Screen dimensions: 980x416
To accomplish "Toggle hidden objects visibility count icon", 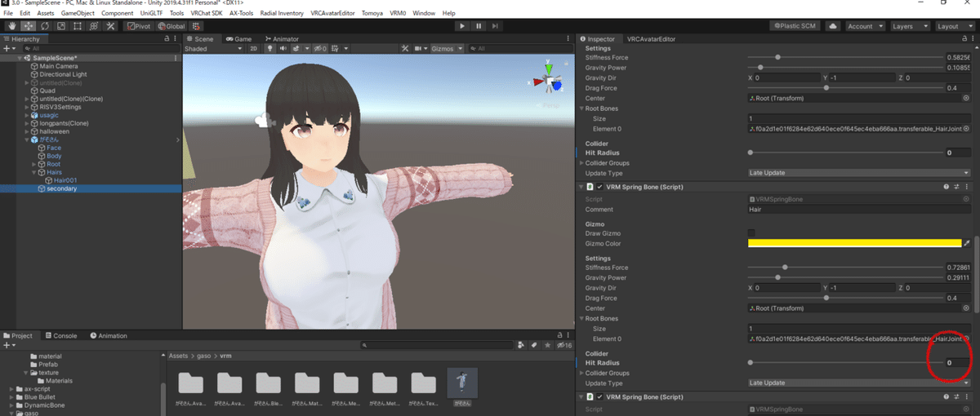I will tap(320, 49).
